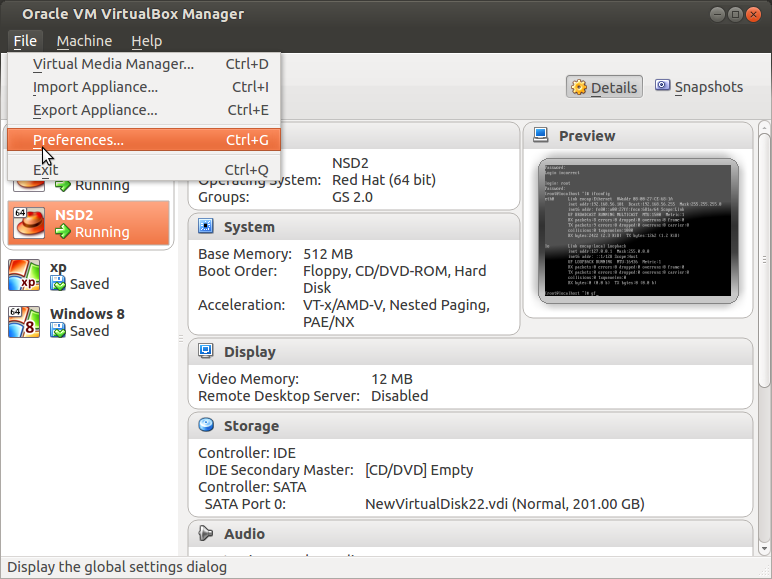Screen dimensions: 772x579
Task: Choose Exit from the File menu
Action: click(144, 170)
